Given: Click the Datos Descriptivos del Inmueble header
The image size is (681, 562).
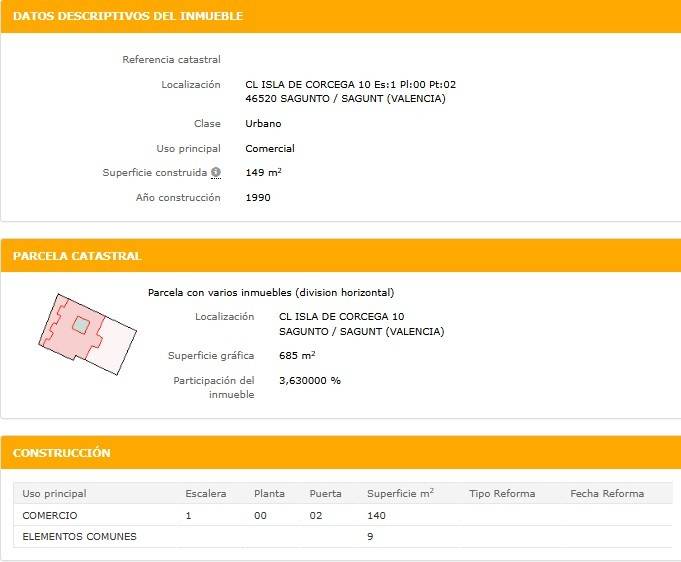Looking at the screenshot, I should coord(129,16).
